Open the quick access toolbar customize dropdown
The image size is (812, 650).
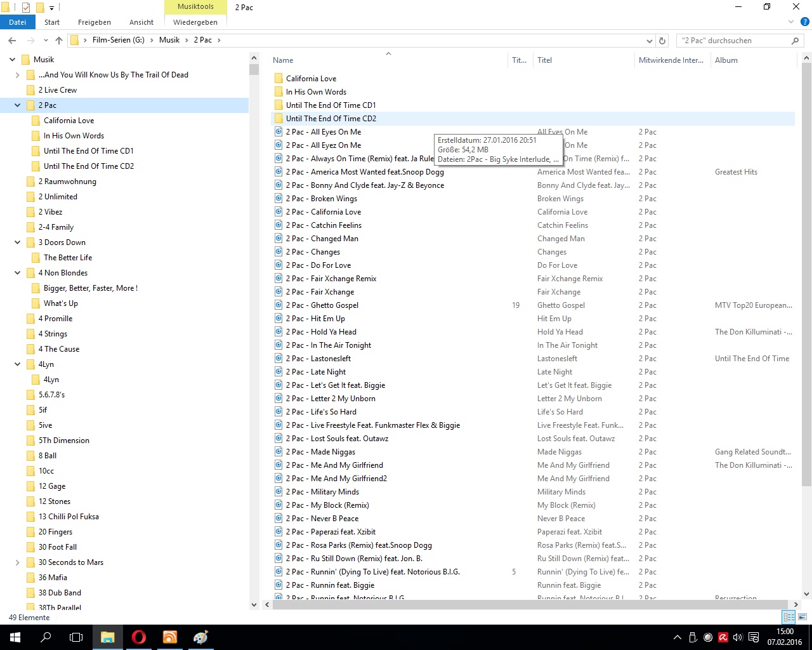pyautogui.click(x=52, y=8)
